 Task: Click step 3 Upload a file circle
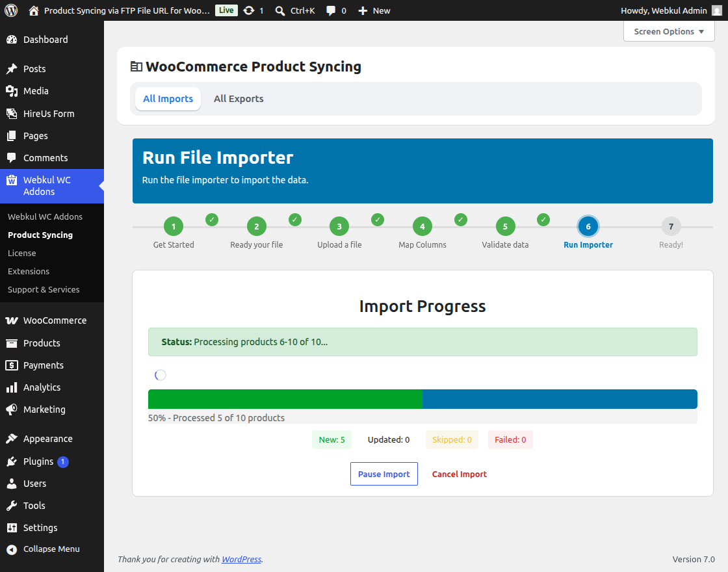339,227
